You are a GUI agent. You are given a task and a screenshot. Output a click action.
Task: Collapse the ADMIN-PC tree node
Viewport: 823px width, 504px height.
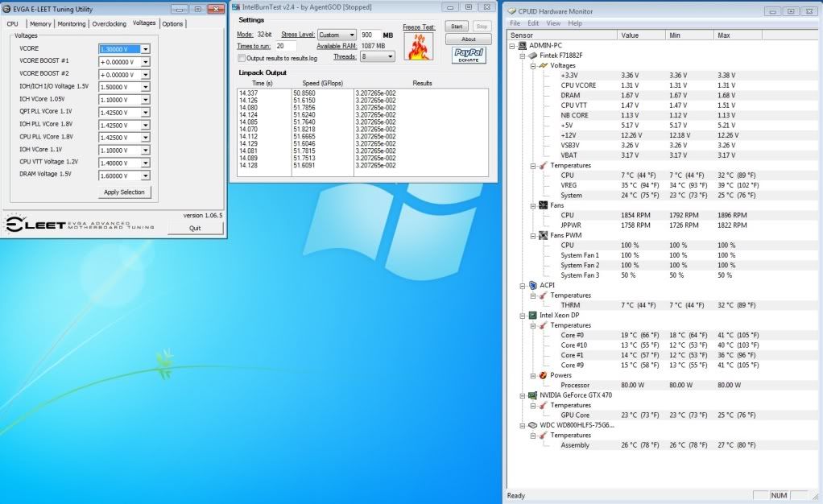click(x=511, y=46)
